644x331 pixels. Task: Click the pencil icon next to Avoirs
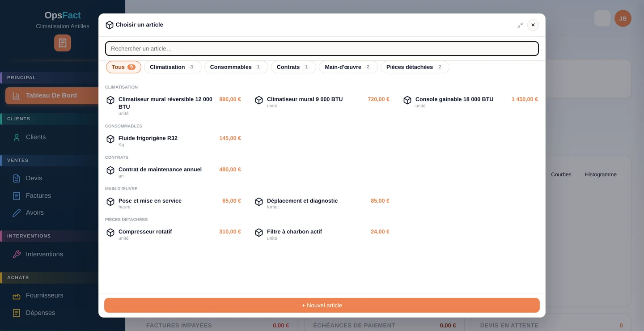pyautogui.click(x=17, y=213)
